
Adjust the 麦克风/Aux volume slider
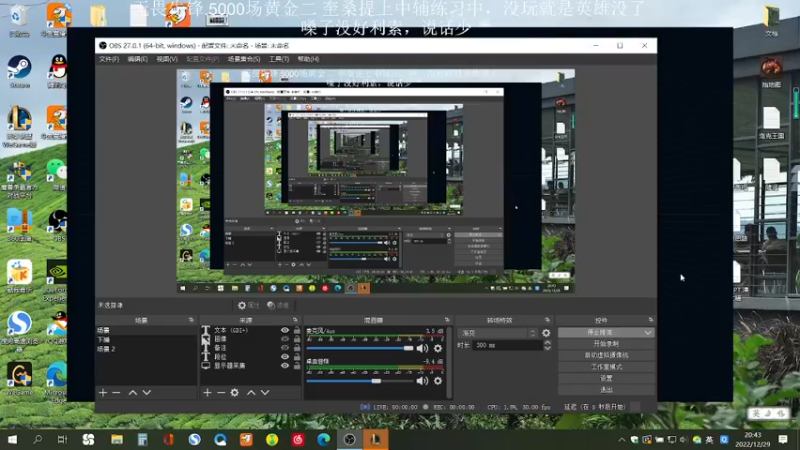[x=360, y=348]
